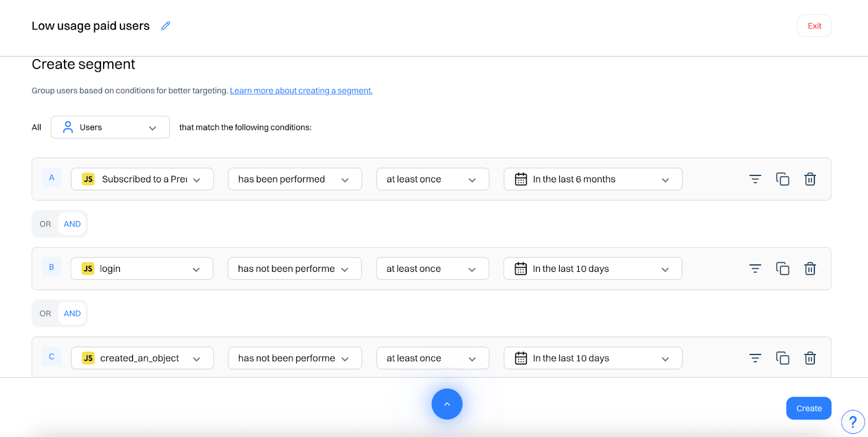This screenshot has width=868, height=437.
Task: Open the login event dropdown
Action: point(142,269)
